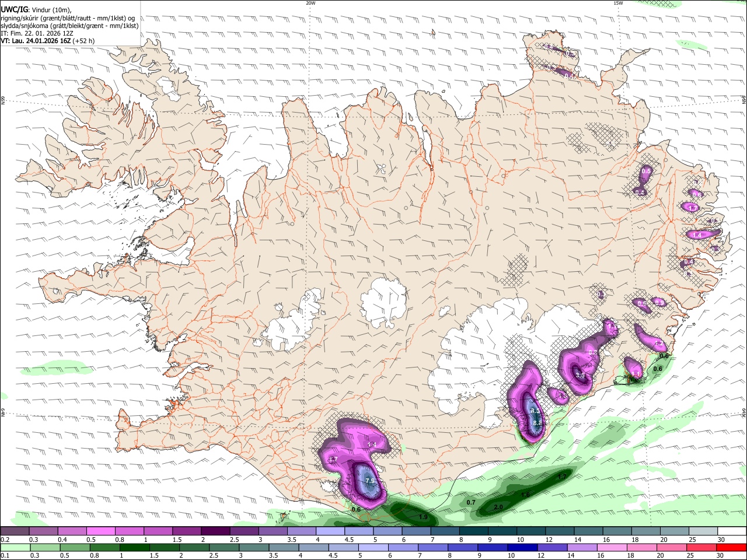Select the bright red bottom-legend swatch
This screenshot has width=747, height=560.
[x=731, y=547]
